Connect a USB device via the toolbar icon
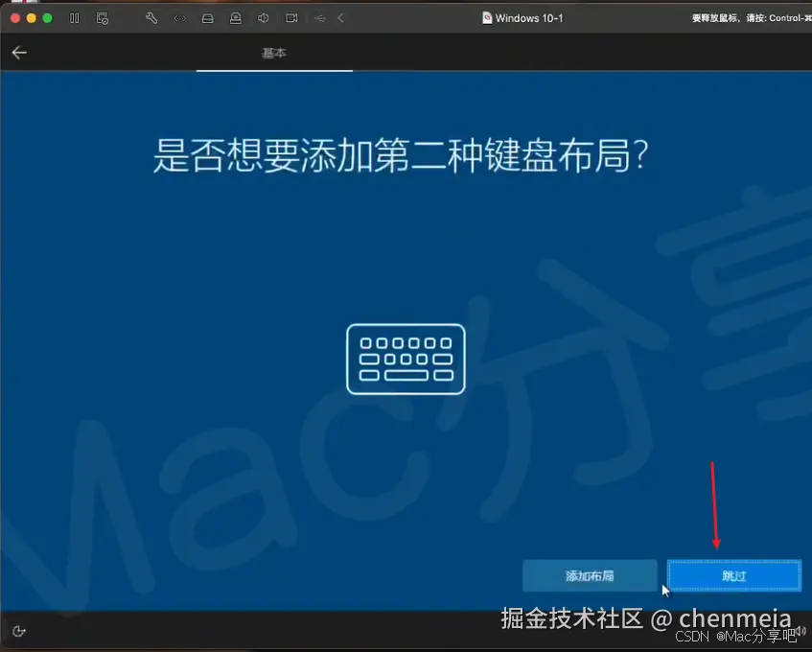Image resolution: width=812 pixels, height=652 pixels. 318,17
